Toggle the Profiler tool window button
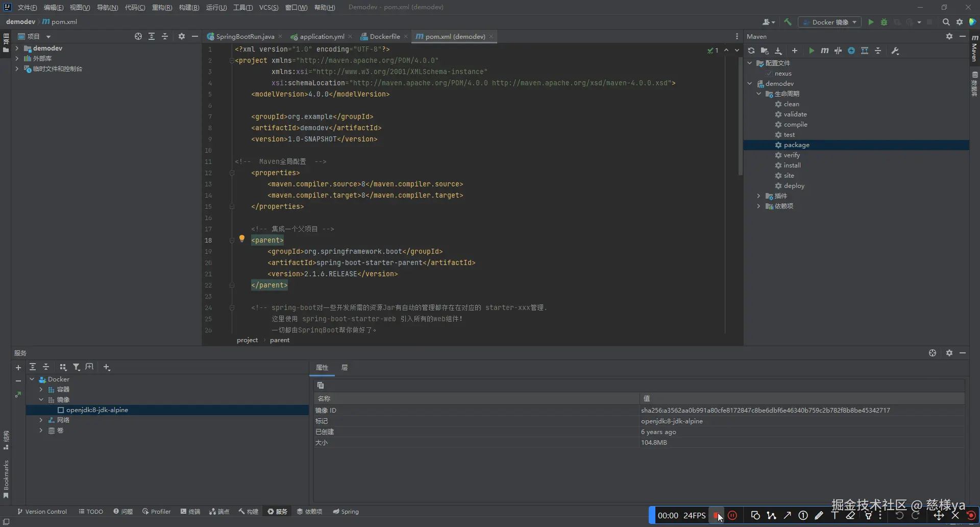980x527 pixels. coord(156,511)
